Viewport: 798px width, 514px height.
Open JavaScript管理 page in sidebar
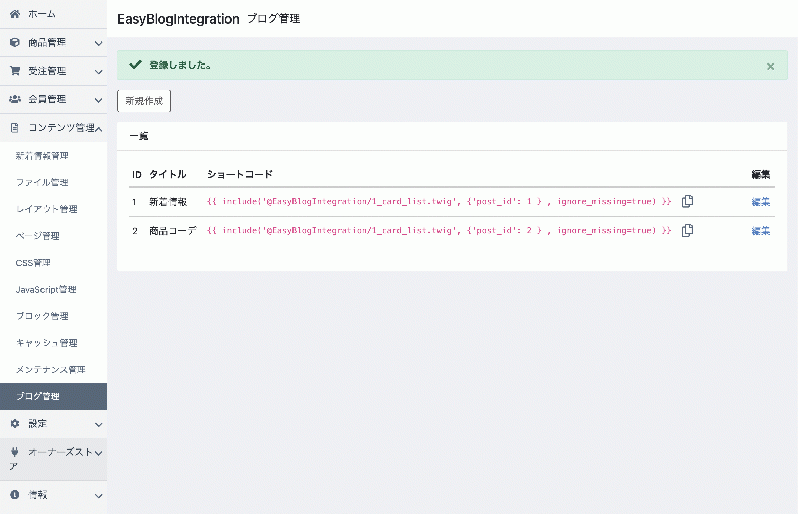46,289
